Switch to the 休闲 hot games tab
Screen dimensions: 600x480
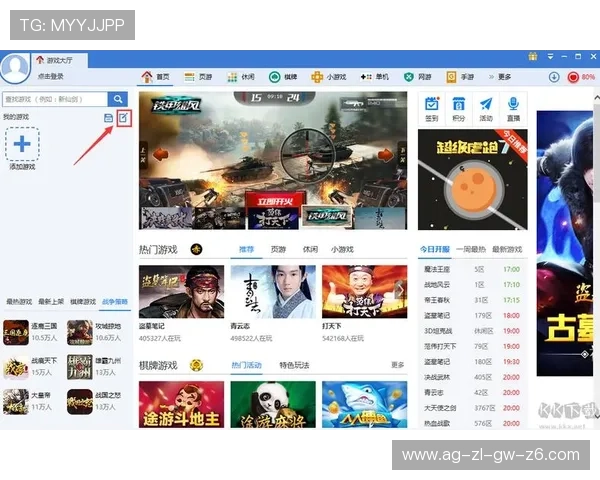coord(310,250)
